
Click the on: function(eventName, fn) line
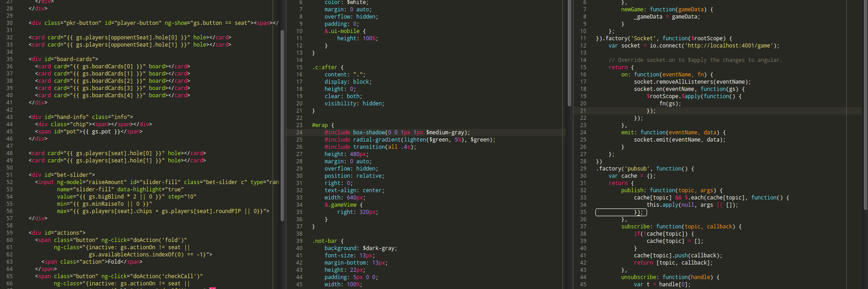tap(667, 75)
